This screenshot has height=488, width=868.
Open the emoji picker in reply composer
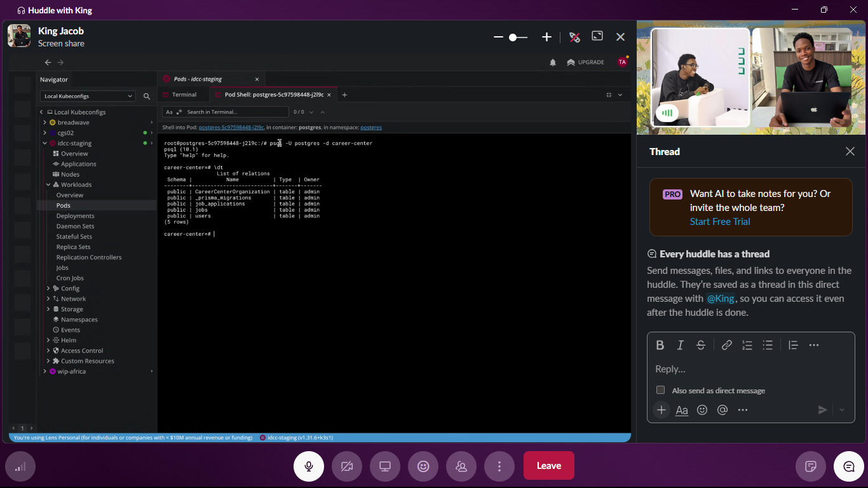[x=702, y=410]
